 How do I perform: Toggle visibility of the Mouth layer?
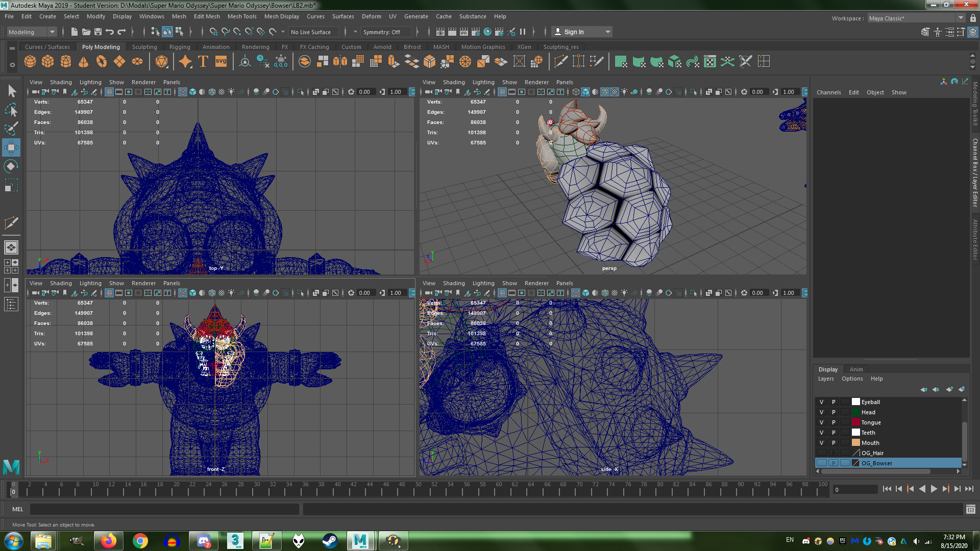[821, 443]
